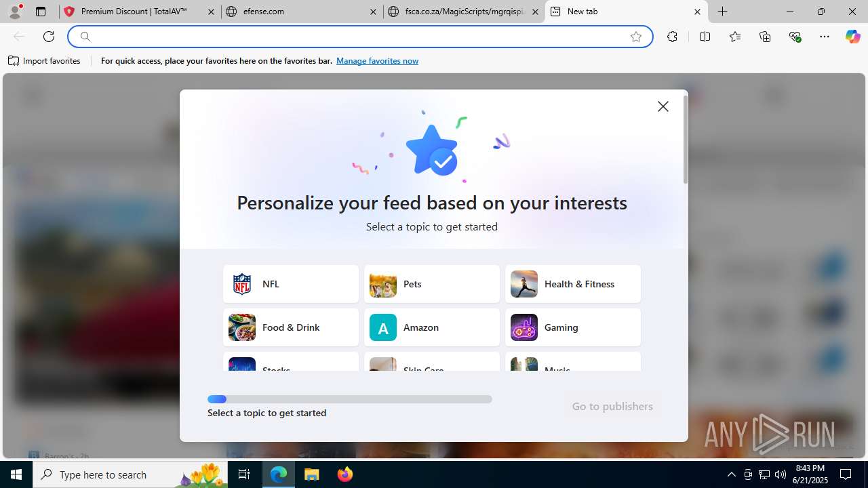Viewport: 868px width, 488px height.
Task: Open Settings and more menu
Action: [x=825, y=37]
